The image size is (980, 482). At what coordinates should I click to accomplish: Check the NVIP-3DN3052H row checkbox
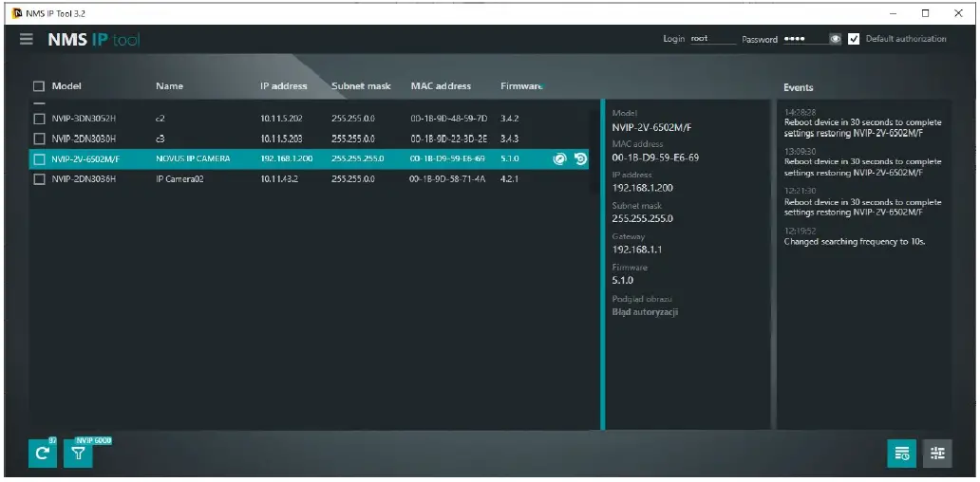pos(39,119)
